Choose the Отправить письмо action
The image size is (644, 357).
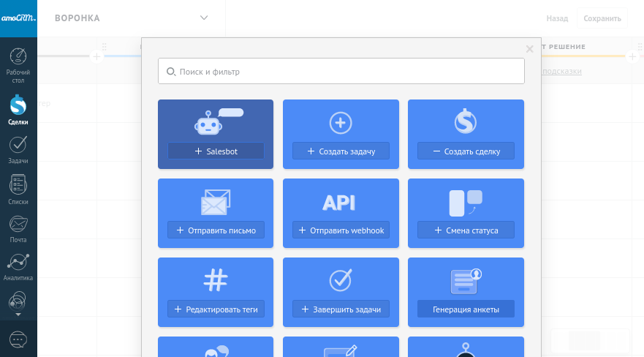216,230
